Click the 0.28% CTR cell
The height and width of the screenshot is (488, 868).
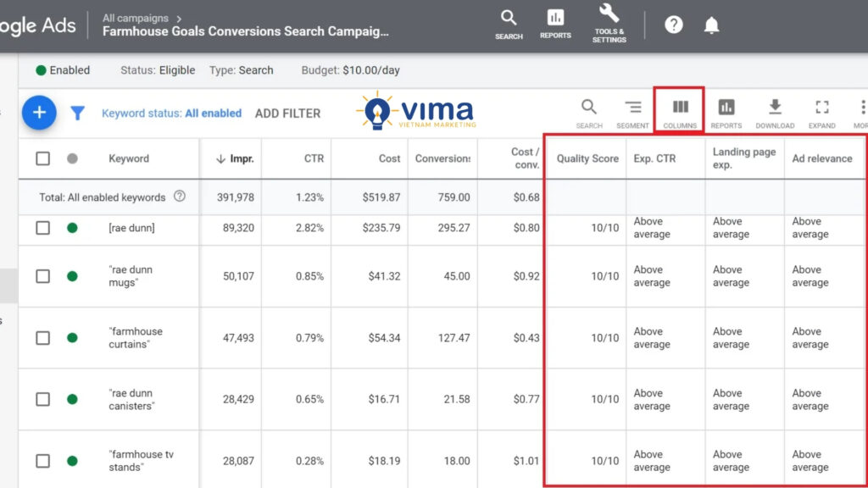(309, 460)
